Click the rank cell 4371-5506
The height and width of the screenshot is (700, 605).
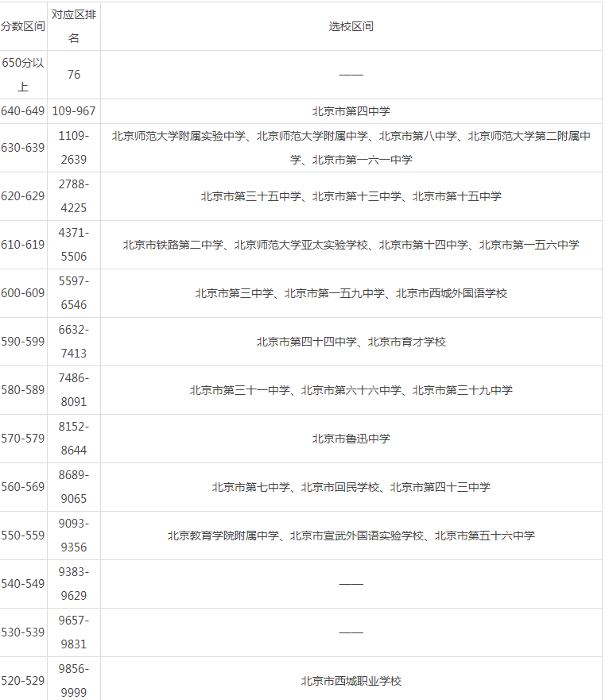[x=74, y=245]
